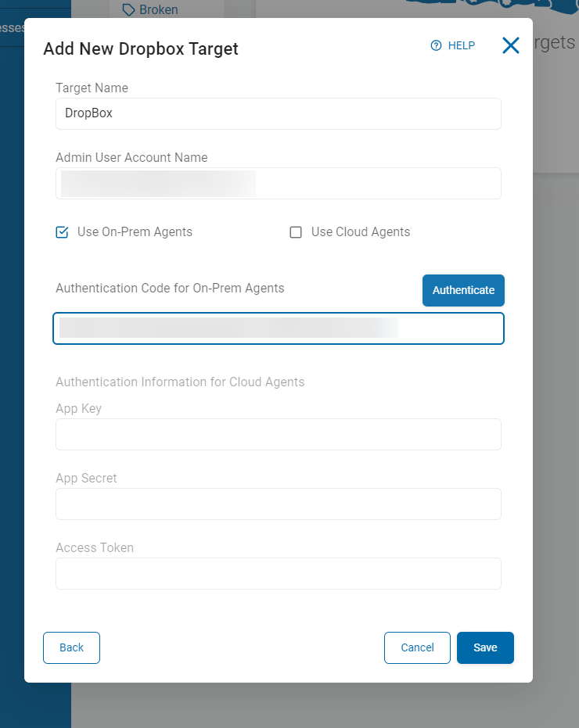
Task: Click the "Use On-Prem Agents" label text
Action: point(135,232)
